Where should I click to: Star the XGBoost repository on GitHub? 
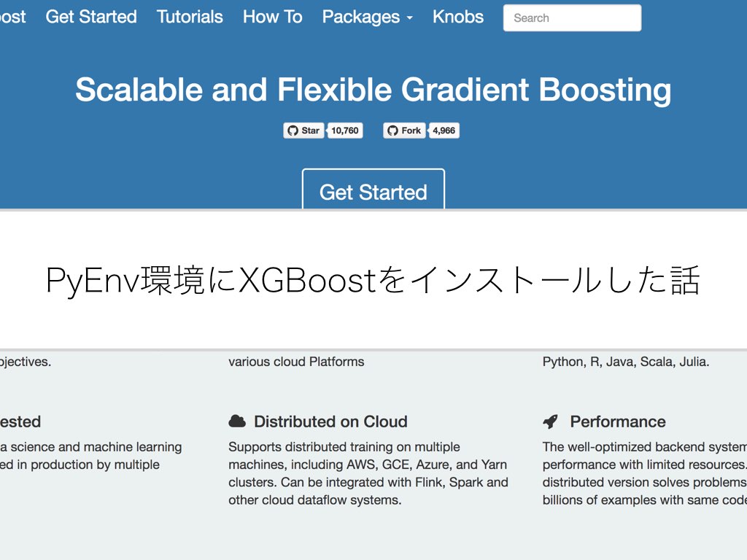[x=303, y=131]
